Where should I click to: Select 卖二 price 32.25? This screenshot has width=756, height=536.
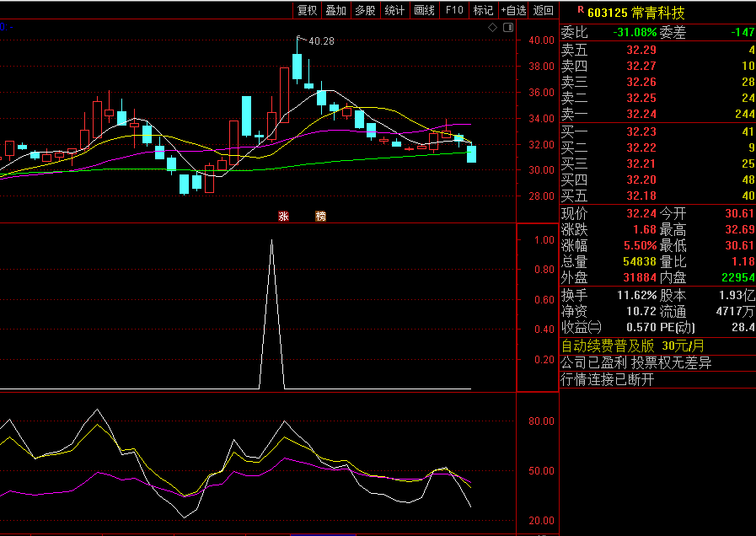coord(641,98)
